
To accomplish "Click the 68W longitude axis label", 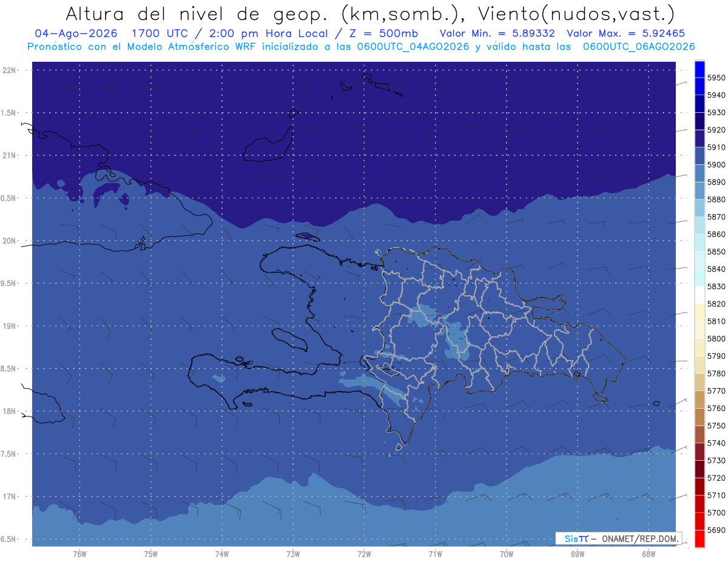I will [649, 554].
